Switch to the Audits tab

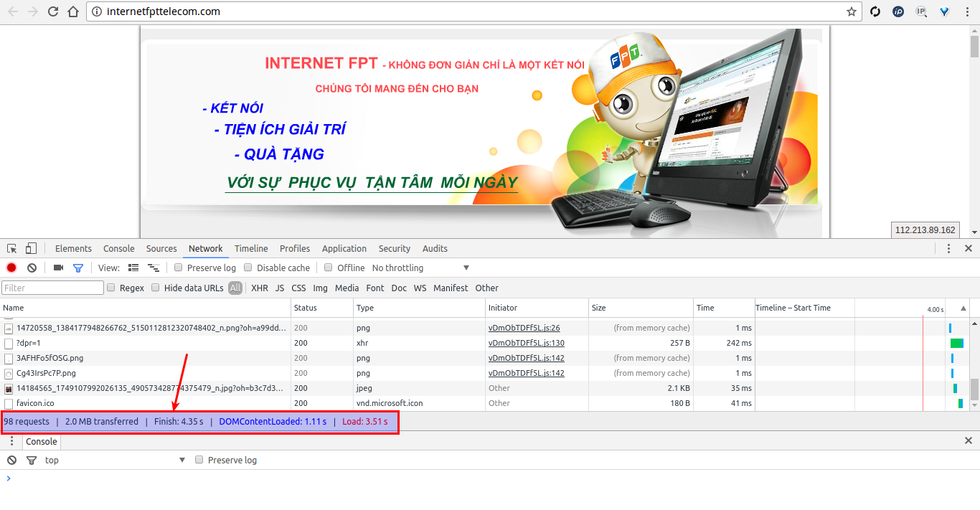tap(435, 248)
